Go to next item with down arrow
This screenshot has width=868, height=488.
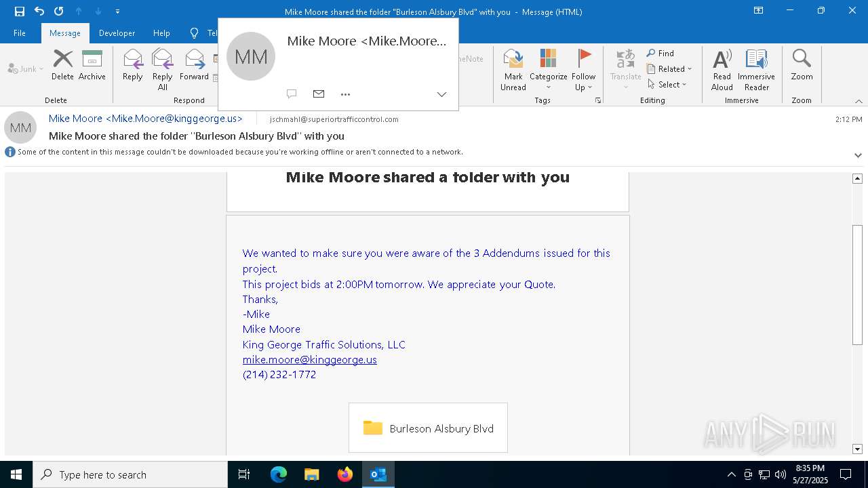98,12
